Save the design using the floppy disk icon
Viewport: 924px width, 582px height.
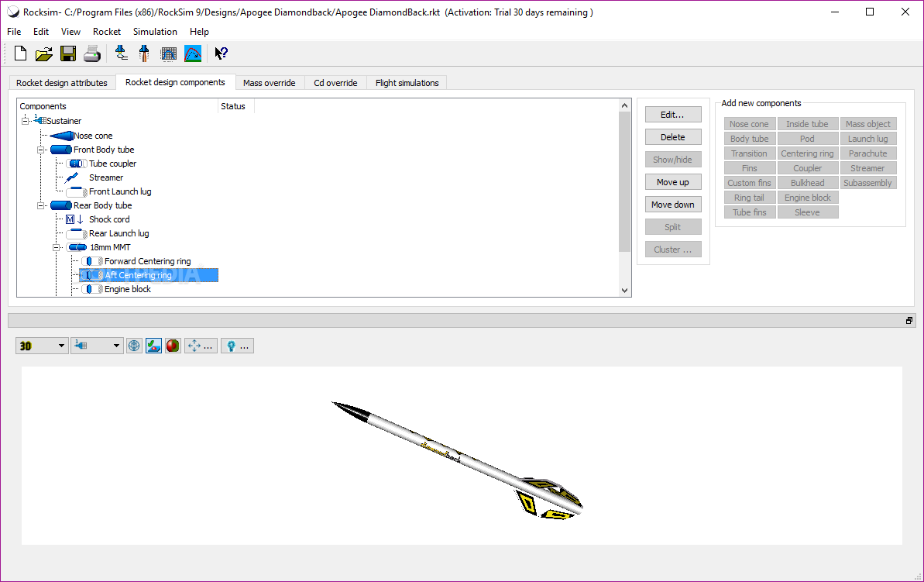click(68, 53)
